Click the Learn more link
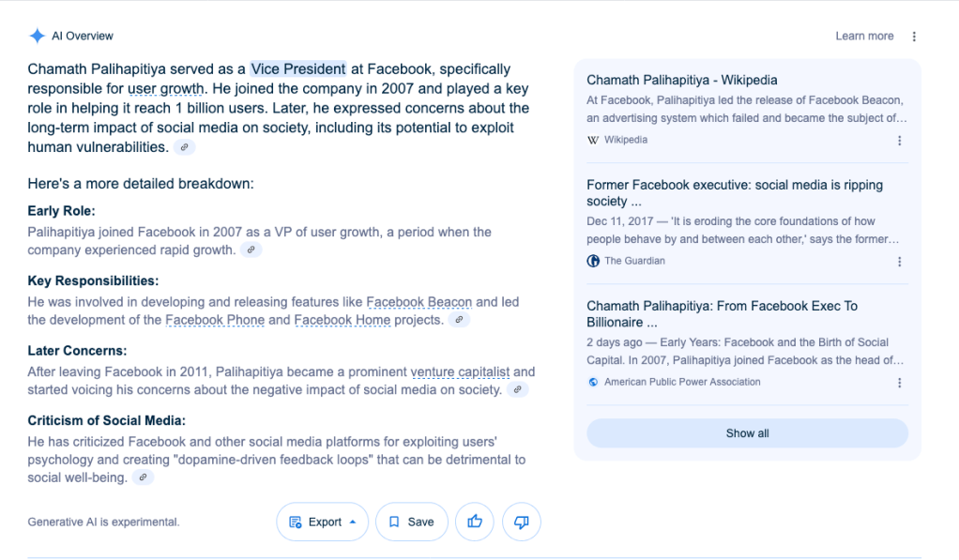959x560 pixels. click(x=864, y=37)
